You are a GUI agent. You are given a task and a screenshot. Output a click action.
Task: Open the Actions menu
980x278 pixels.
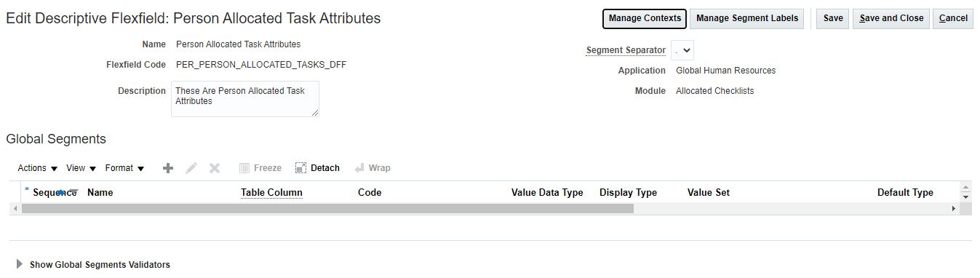[38, 168]
